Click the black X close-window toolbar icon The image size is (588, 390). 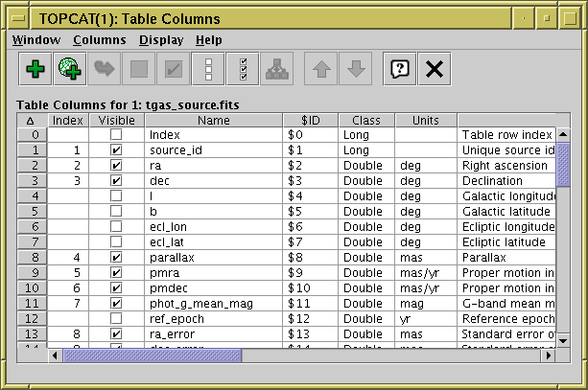pyautogui.click(x=434, y=68)
